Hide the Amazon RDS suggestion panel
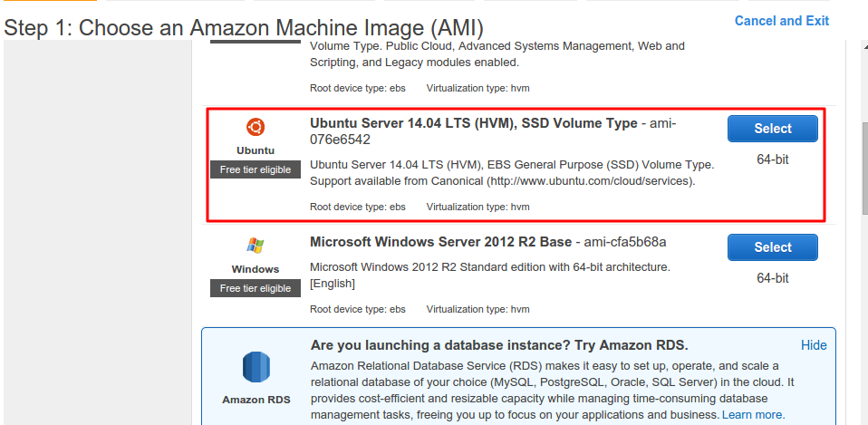Image resolution: width=868 pixels, height=425 pixels. [814, 345]
